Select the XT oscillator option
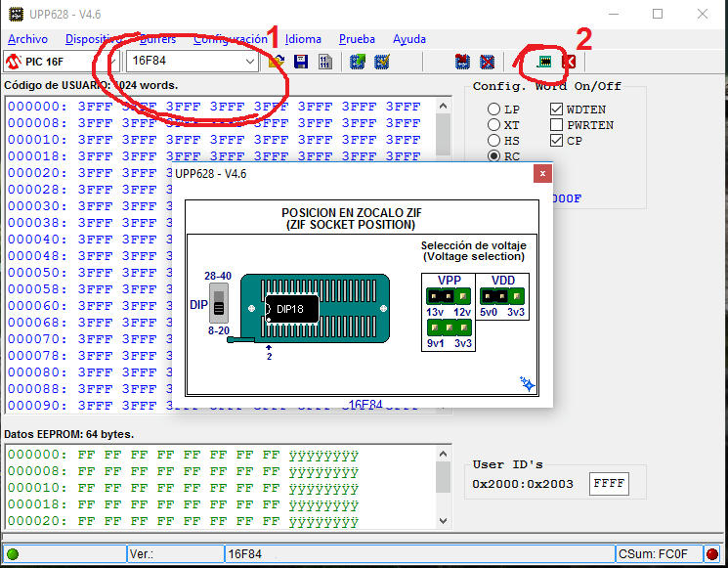Image resolution: width=728 pixels, height=568 pixels. coord(493,125)
